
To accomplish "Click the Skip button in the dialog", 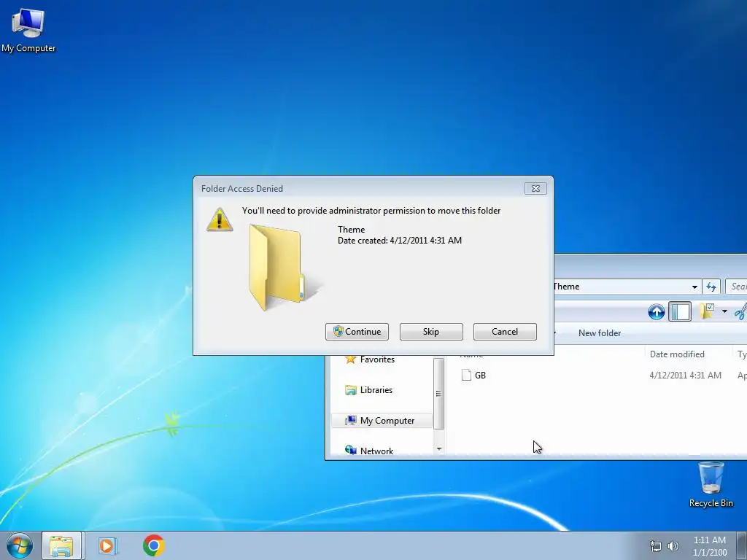I will pos(431,332).
